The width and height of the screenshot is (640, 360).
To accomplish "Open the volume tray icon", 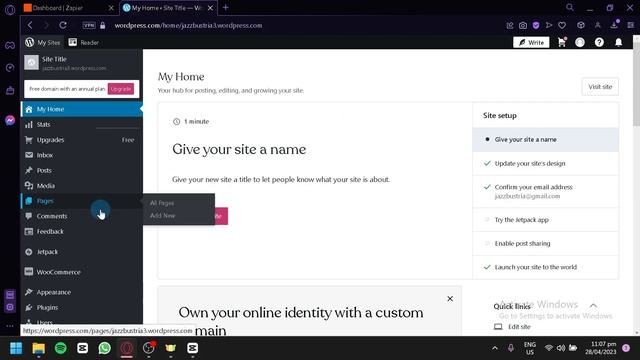I will (x=561, y=348).
